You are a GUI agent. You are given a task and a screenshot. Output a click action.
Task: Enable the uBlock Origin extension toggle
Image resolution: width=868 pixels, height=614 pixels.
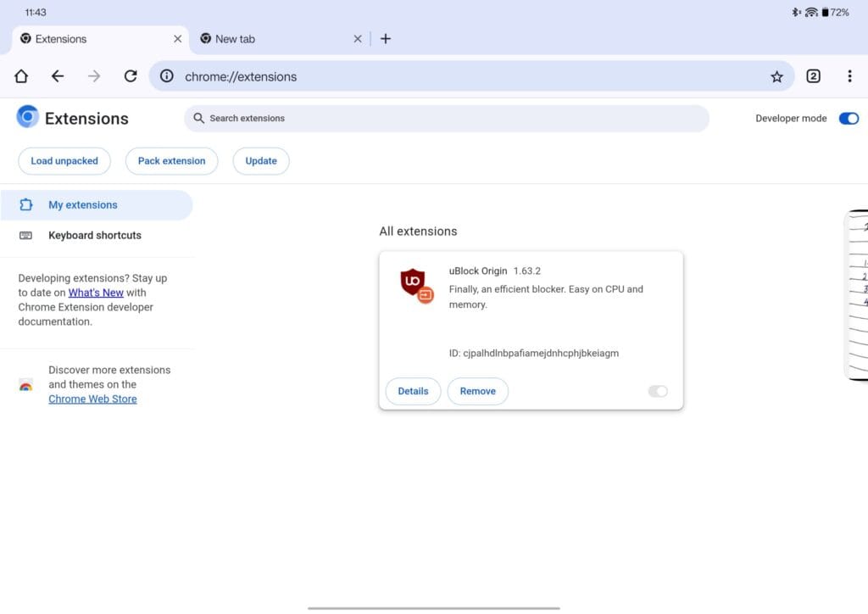[658, 392]
